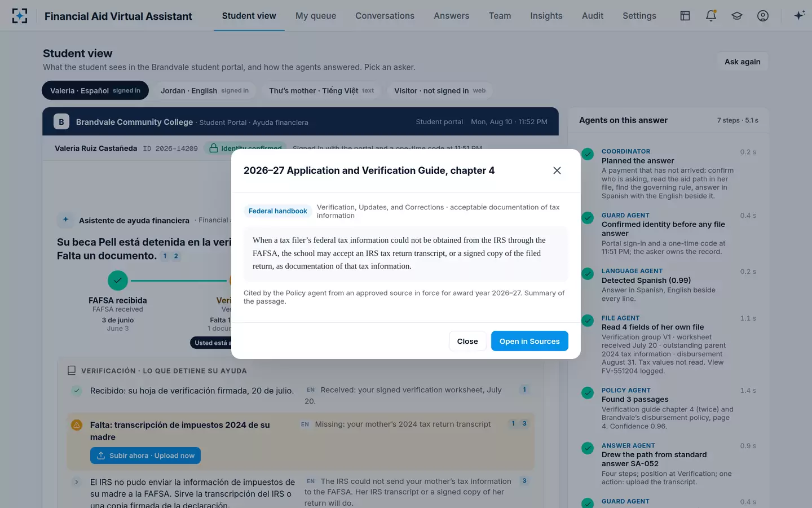Click the 'Detected Spanish (0.99)' step title
This screenshot has width=812, height=508.
click(646, 280)
